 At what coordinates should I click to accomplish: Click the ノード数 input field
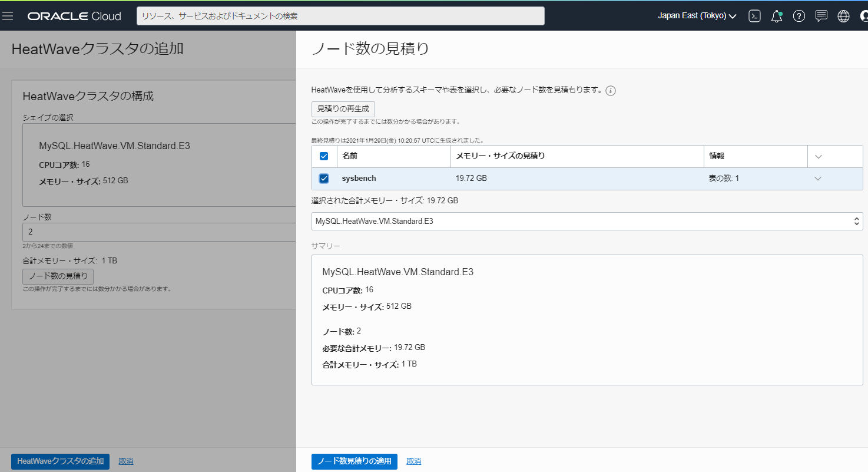tap(159, 232)
